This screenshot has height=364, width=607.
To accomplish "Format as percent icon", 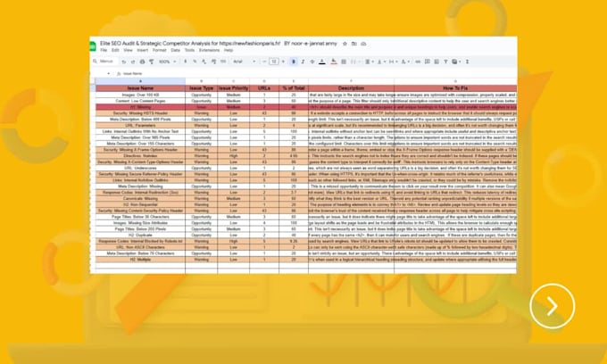I will (195, 62).
